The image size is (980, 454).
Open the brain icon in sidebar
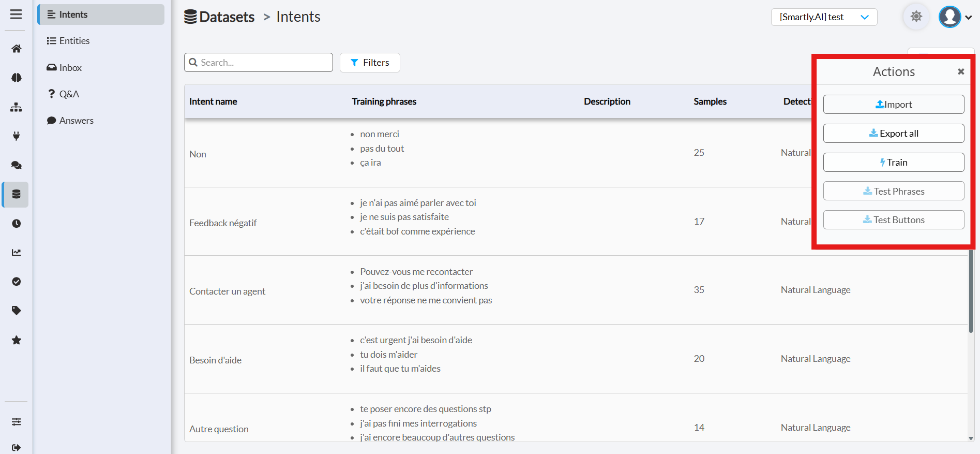tap(17, 78)
